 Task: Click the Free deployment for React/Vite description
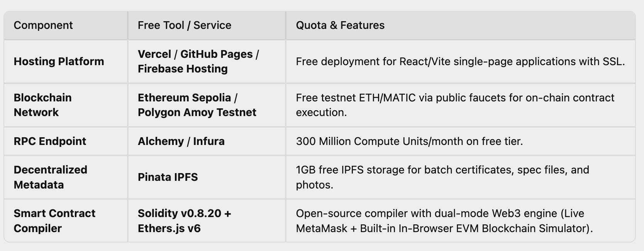click(x=460, y=62)
